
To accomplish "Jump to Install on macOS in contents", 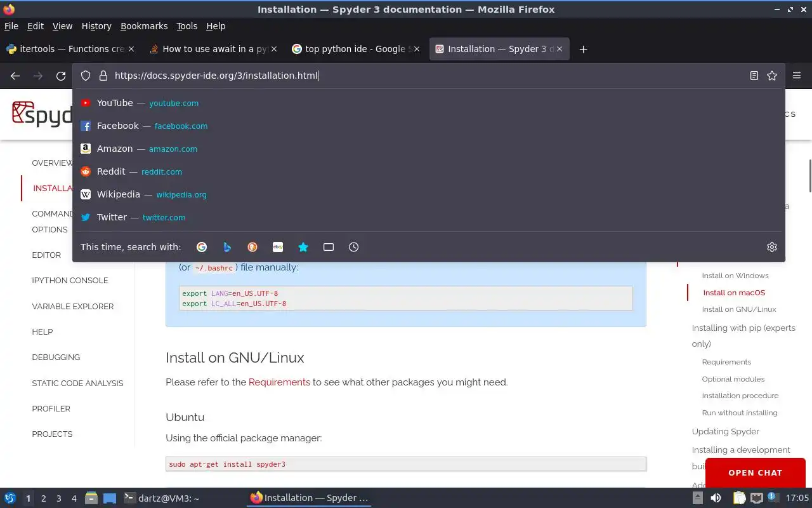I will 734,293.
